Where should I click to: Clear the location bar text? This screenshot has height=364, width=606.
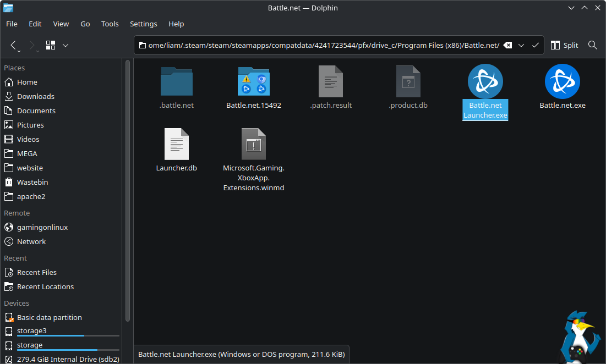[x=508, y=45]
